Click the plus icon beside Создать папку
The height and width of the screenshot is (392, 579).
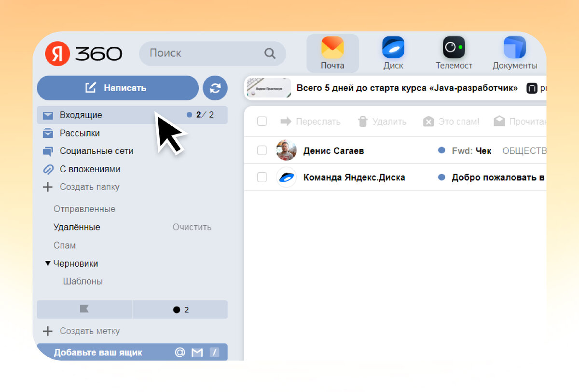(x=48, y=187)
